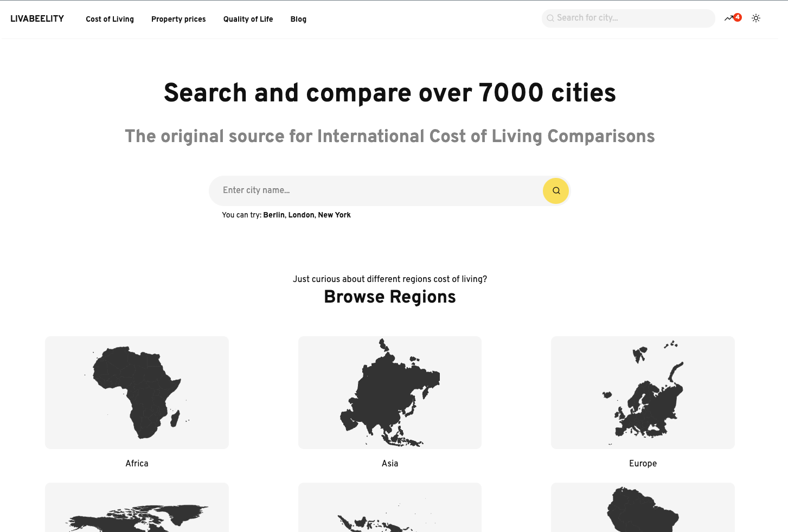The image size is (788, 532).
Task: Open the Cost of Living menu
Action: [110, 19]
